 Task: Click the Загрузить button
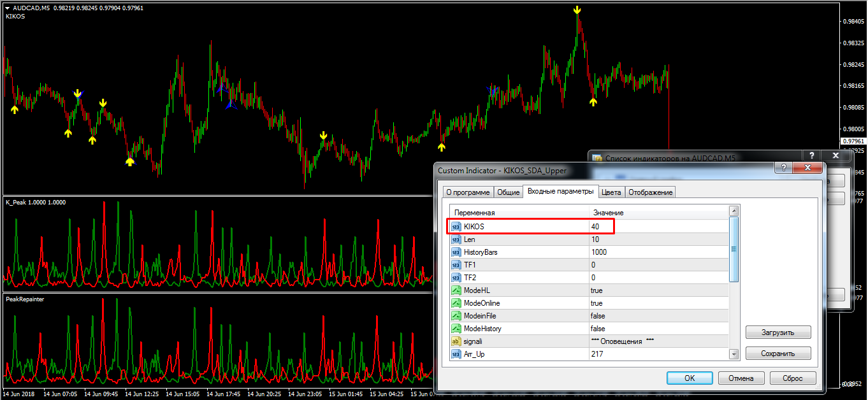778,332
